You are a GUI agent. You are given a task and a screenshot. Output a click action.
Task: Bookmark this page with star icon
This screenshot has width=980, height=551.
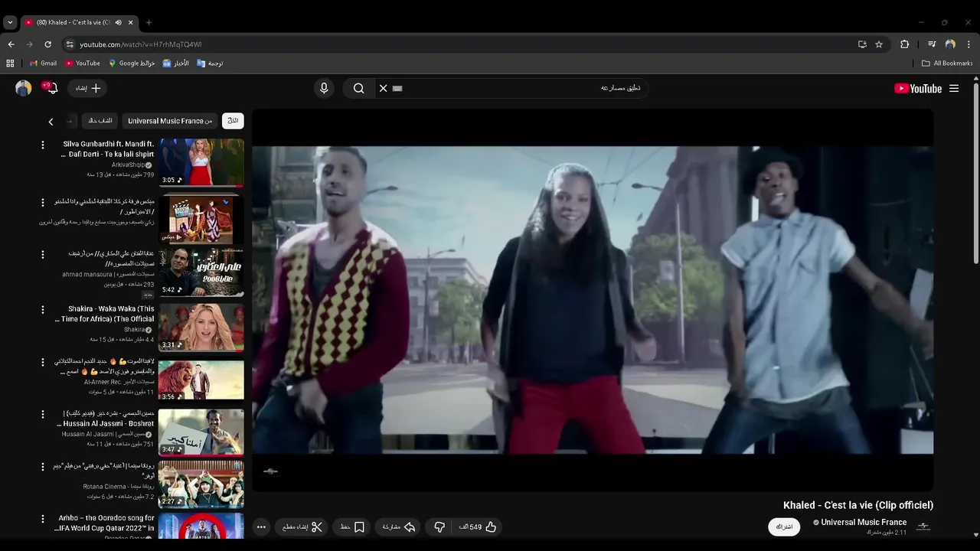(x=879, y=44)
